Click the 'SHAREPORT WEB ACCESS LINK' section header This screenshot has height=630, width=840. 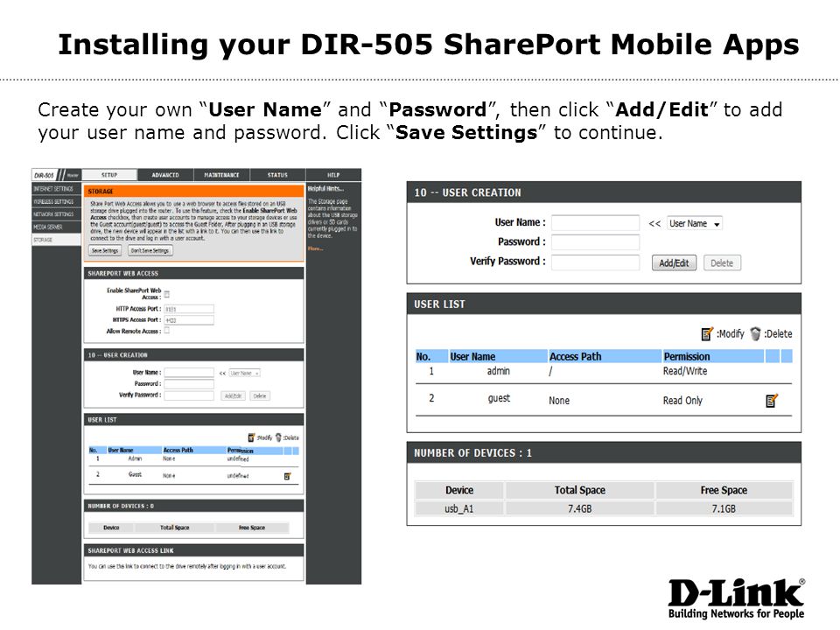pyautogui.click(x=193, y=550)
